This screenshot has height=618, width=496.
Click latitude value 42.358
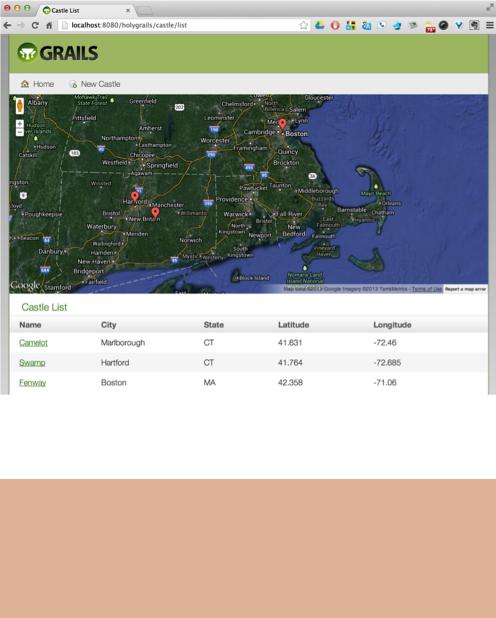point(290,382)
